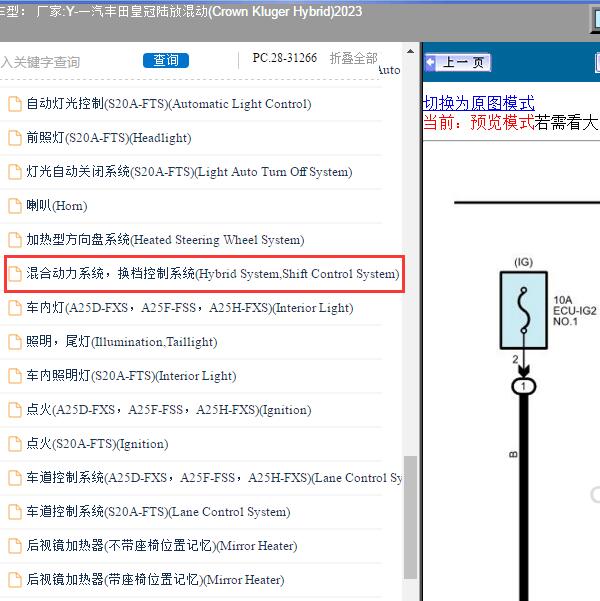Open 点火 A25D-FXS Ignition entry
600x601 pixels.
click(x=169, y=410)
